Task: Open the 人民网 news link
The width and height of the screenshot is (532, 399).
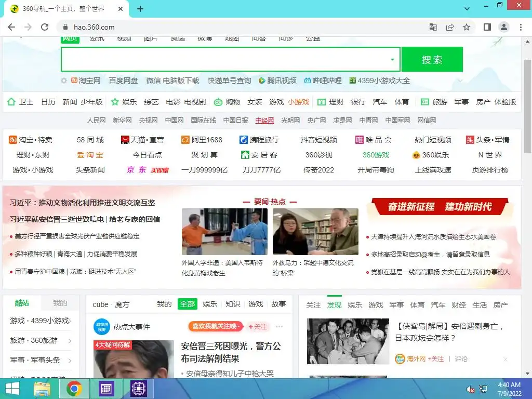Action: pyautogui.click(x=96, y=121)
